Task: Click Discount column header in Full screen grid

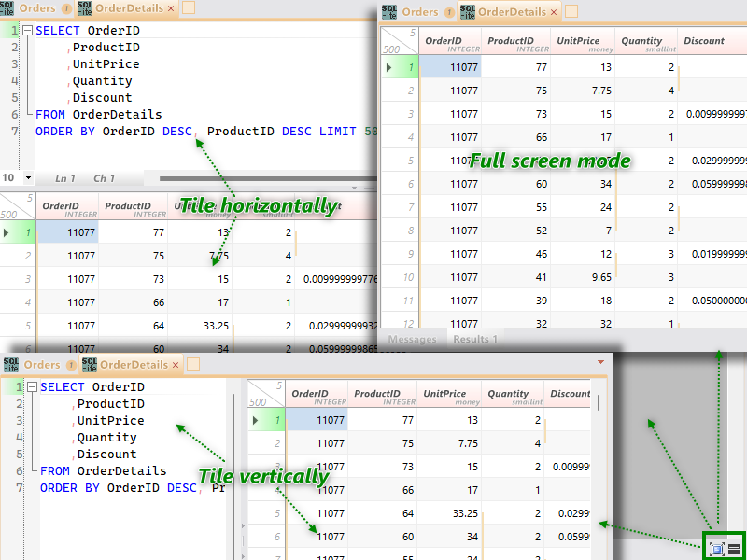Action: click(x=712, y=41)
